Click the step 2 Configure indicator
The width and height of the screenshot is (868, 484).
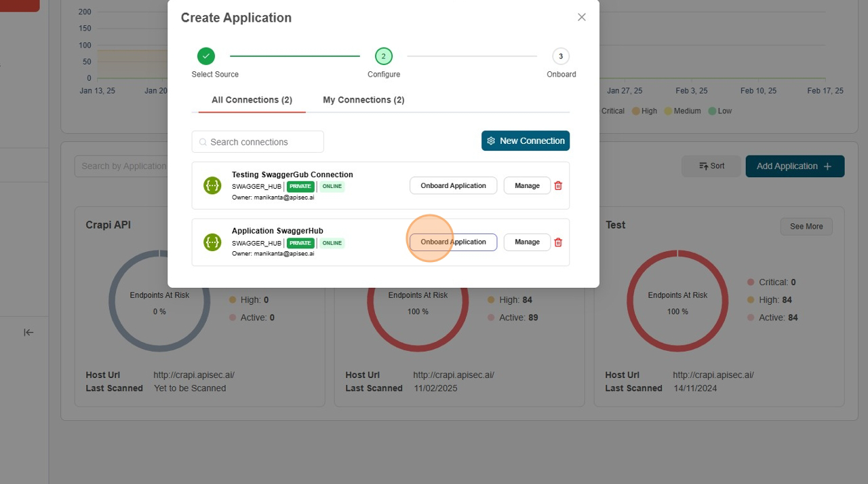(383, 56)
